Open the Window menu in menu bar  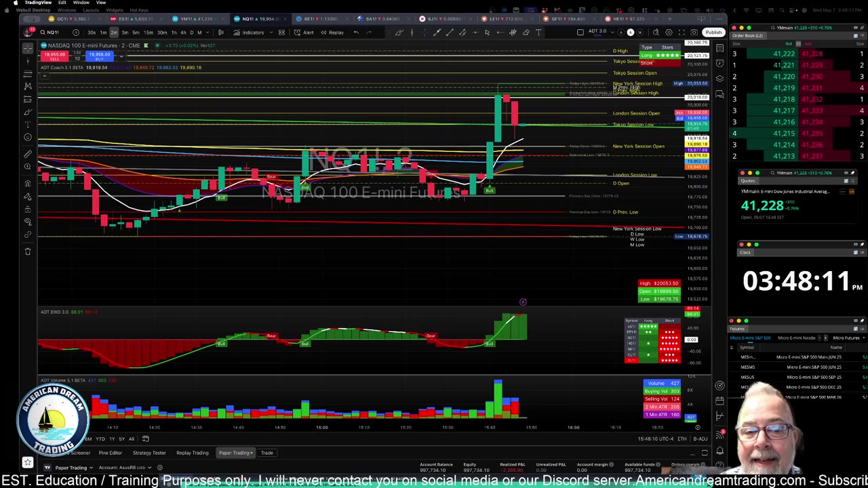[x=81, y=3]
